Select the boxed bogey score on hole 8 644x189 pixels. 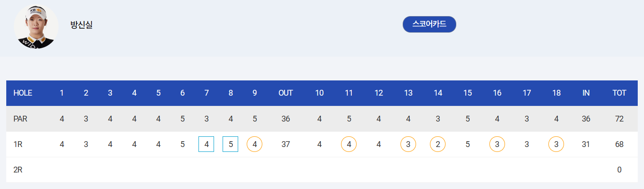click(x=230, y=144)
